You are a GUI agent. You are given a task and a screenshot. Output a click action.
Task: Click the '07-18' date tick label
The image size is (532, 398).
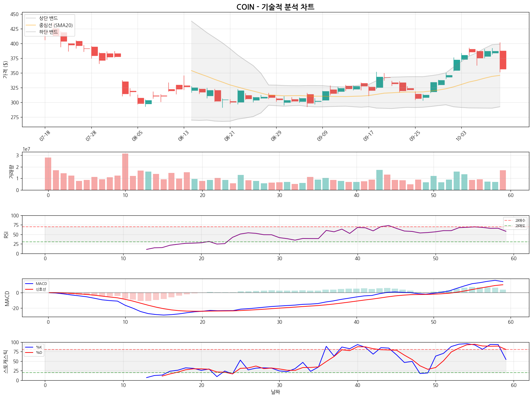45,136
